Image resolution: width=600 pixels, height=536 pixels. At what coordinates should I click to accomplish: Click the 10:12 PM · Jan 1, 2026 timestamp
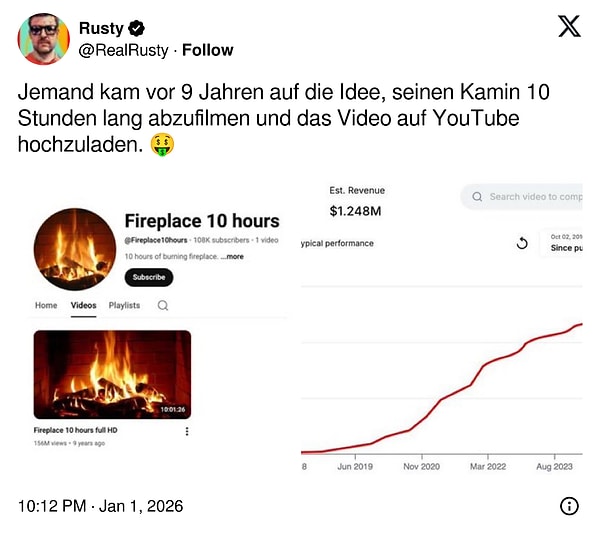pos(100,506)
